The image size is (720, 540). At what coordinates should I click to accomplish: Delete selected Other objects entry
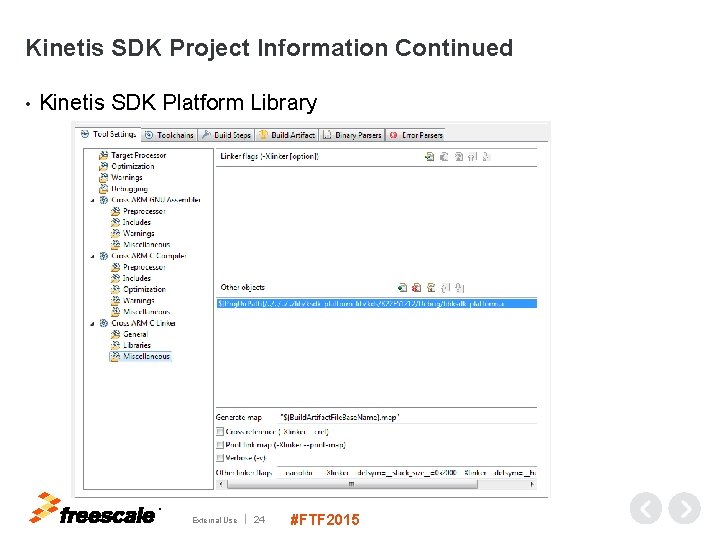click(x=416, y=288)
